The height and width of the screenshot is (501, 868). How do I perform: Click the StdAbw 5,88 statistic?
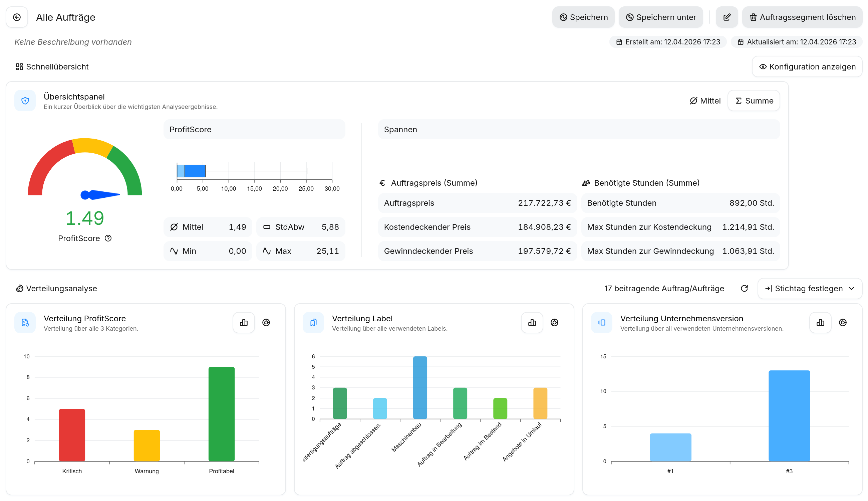coord(300,227)
